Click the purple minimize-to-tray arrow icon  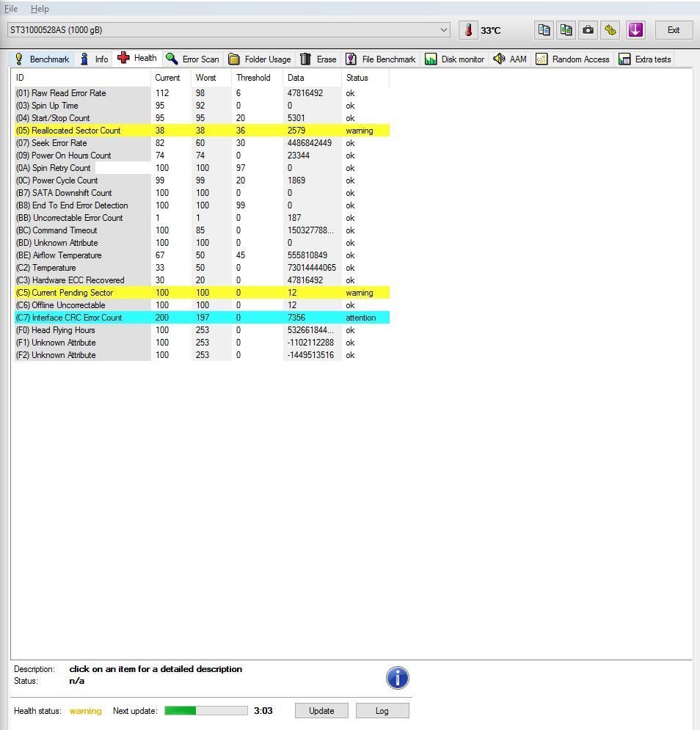point(635,30)
